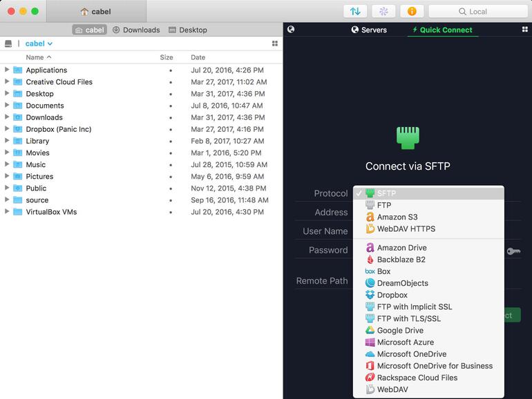Open the orange info toolbar button

(x=412, y=11)
